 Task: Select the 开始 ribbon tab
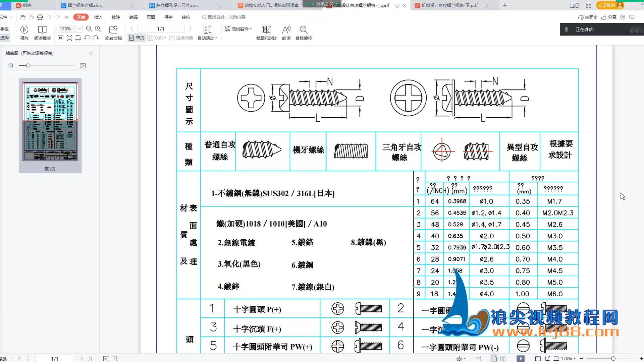point(81,17)
